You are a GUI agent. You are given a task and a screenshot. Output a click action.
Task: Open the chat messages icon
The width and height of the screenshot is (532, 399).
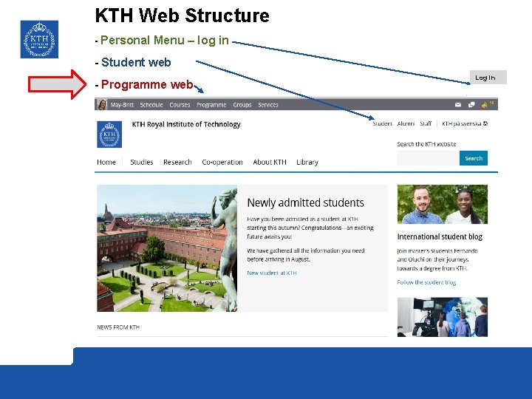click(x=471, y=104)
